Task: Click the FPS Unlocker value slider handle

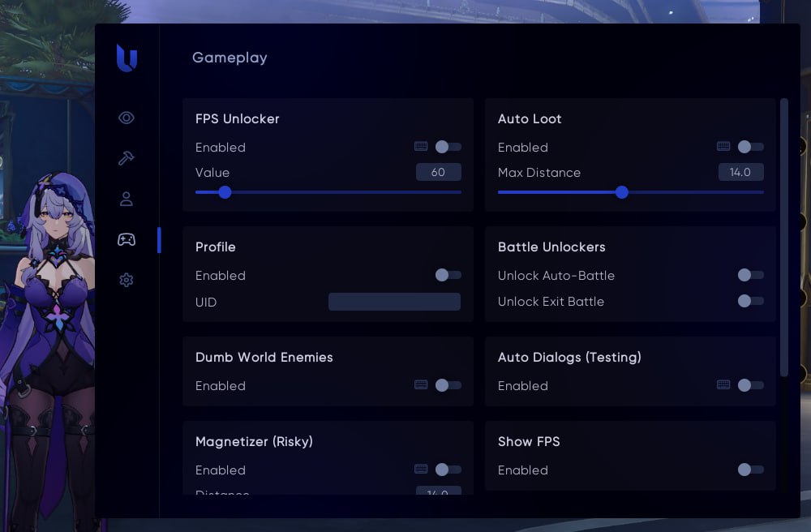Action: pyautogui.click(x=225, y=192)
